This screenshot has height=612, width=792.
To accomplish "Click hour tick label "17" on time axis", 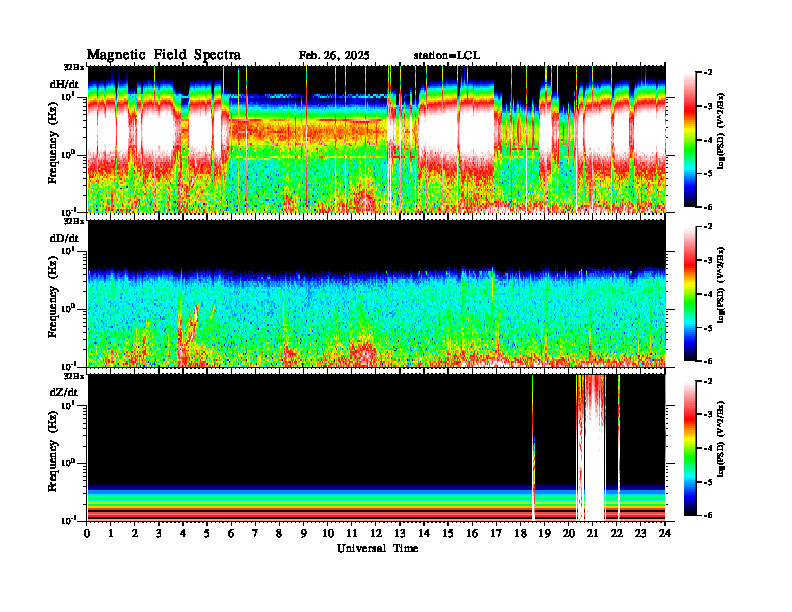I will pos(497,533).
